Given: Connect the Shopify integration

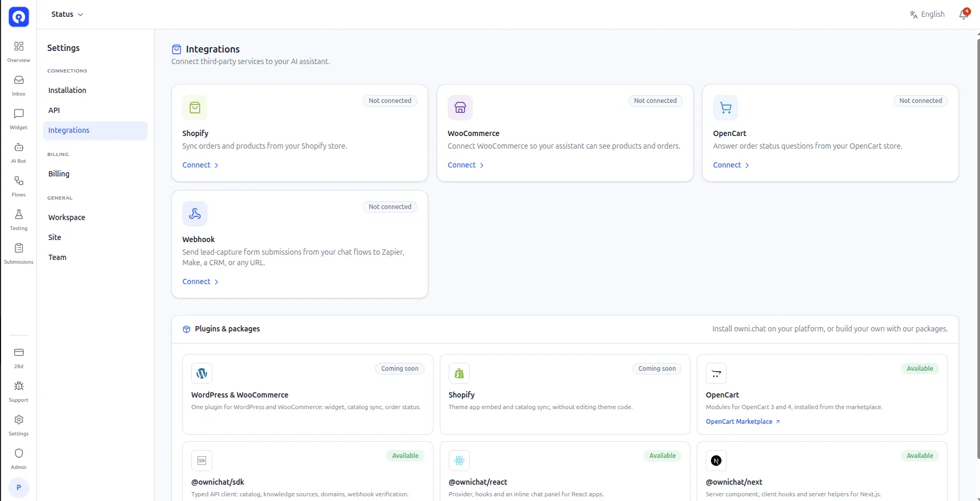Looking at the screenshot, I should pyautogui.click(x=200, y=165).
